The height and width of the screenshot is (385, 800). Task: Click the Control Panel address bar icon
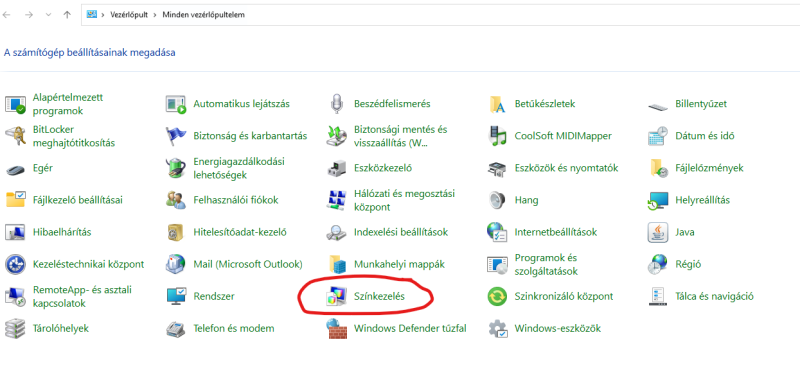point(92,14)
